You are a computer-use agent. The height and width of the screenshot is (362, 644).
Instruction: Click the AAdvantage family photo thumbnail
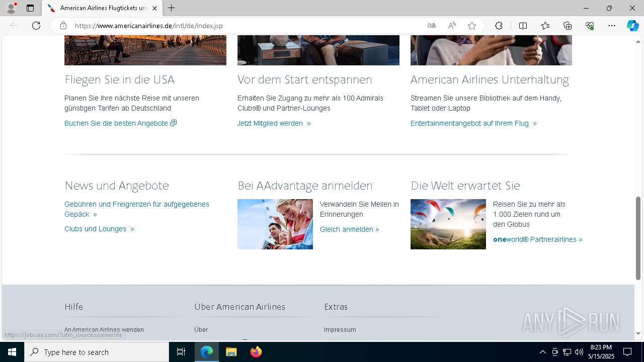(275, 224)
